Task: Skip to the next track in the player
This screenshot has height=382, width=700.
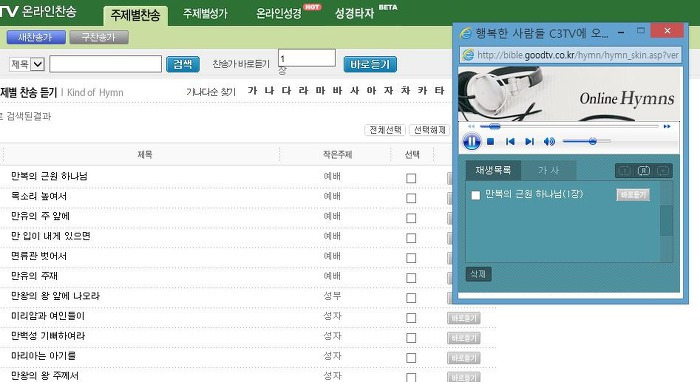Action: click(x=529, y=141)
